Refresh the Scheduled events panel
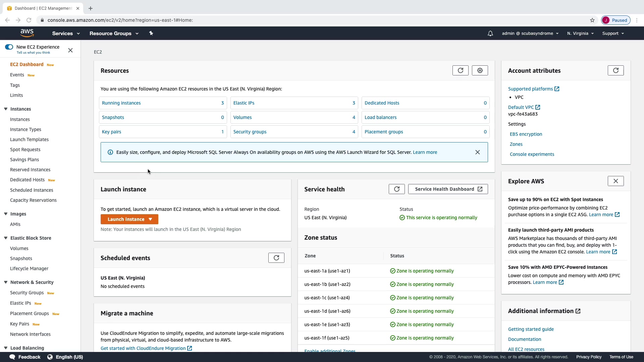The width and height of the screenshot is (644, 362). (276, 258)
